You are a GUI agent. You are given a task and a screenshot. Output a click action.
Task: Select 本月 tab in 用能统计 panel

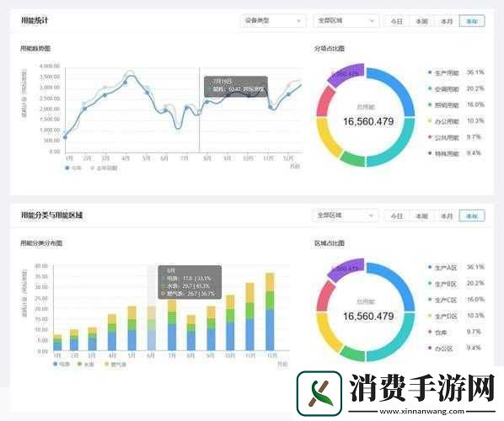click(x=447, y=22)
